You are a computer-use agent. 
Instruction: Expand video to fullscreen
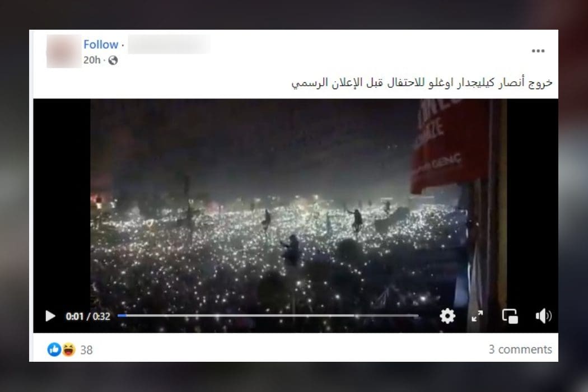point(477,316)
